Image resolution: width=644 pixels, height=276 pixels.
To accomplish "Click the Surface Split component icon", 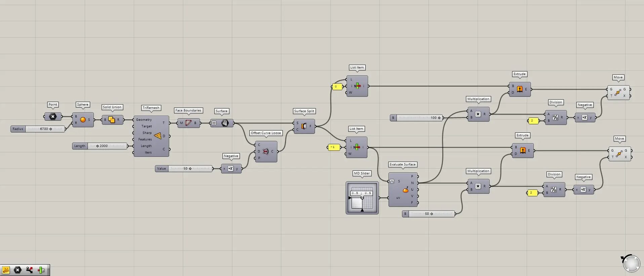I will [304, 126].
